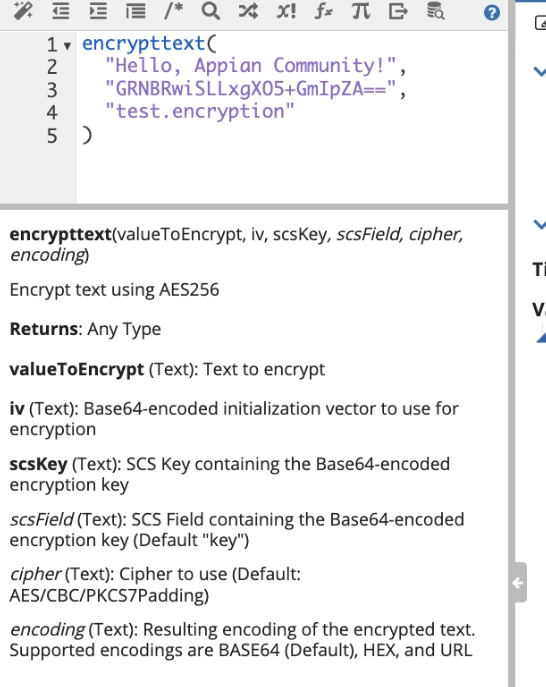Click the gray arrow tab to collapse panel
The width and height of the screenshot is (546, 687).
pyautogui.click(x=519, y=583)
